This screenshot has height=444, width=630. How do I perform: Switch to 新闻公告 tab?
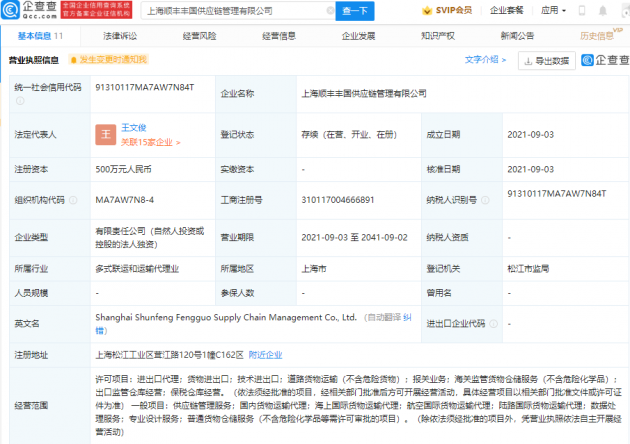(x=518, y=36)
